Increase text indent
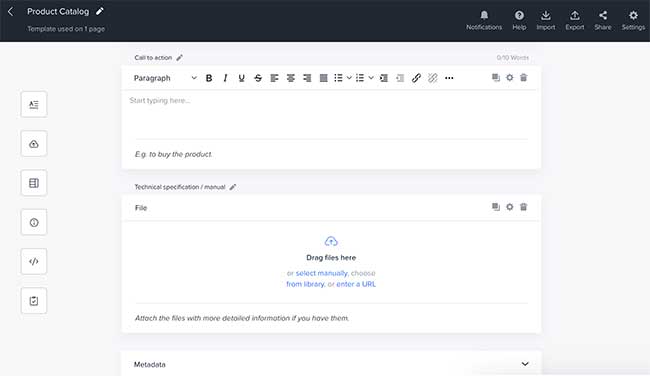Screen dimensions: 650x376 pyautogui.click(x=384, y=78)
